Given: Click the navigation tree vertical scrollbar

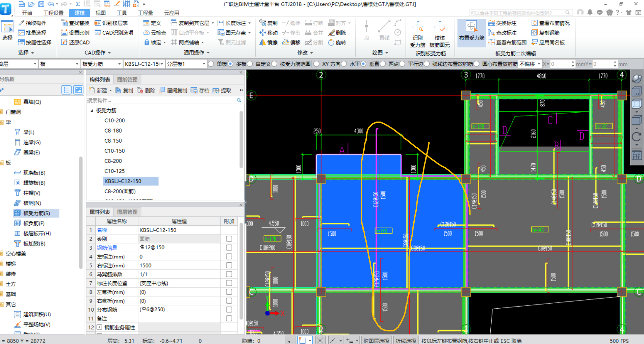Looking at the screenshot, I should click(81, 212).
